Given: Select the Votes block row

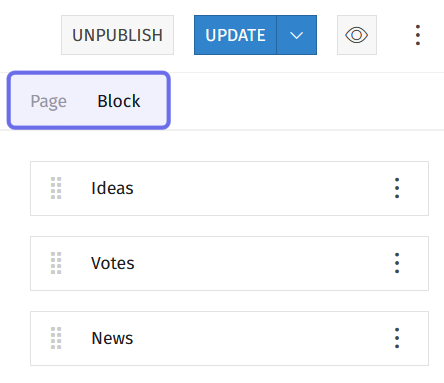Looking at the screenshot, I should point(229,264).
